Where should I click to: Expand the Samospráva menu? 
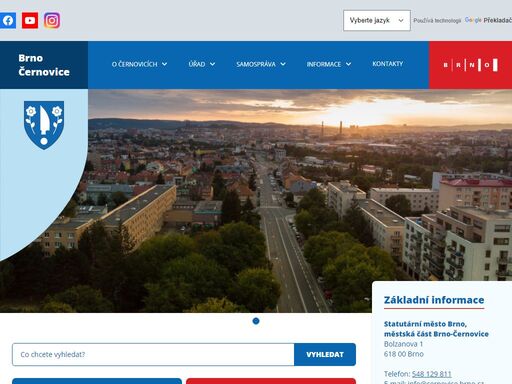pyautogui.click(x=261, y=64)
